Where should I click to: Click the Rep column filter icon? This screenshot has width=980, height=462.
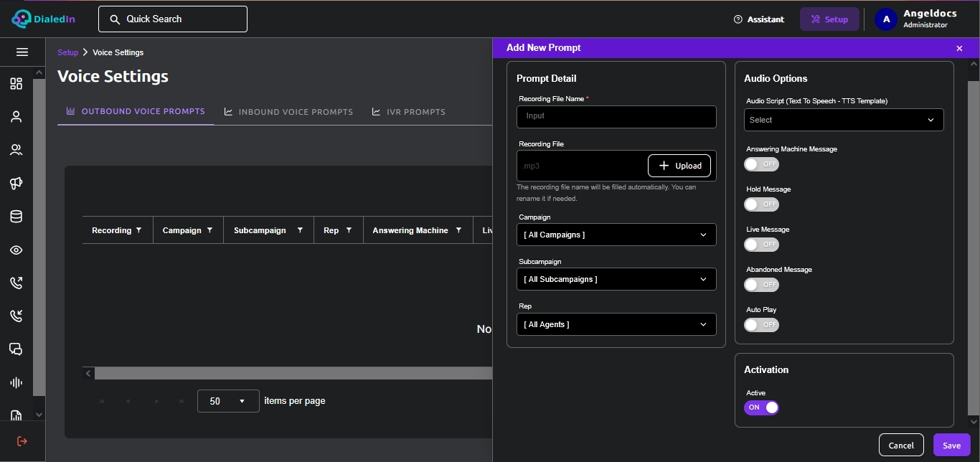point(349,230)
